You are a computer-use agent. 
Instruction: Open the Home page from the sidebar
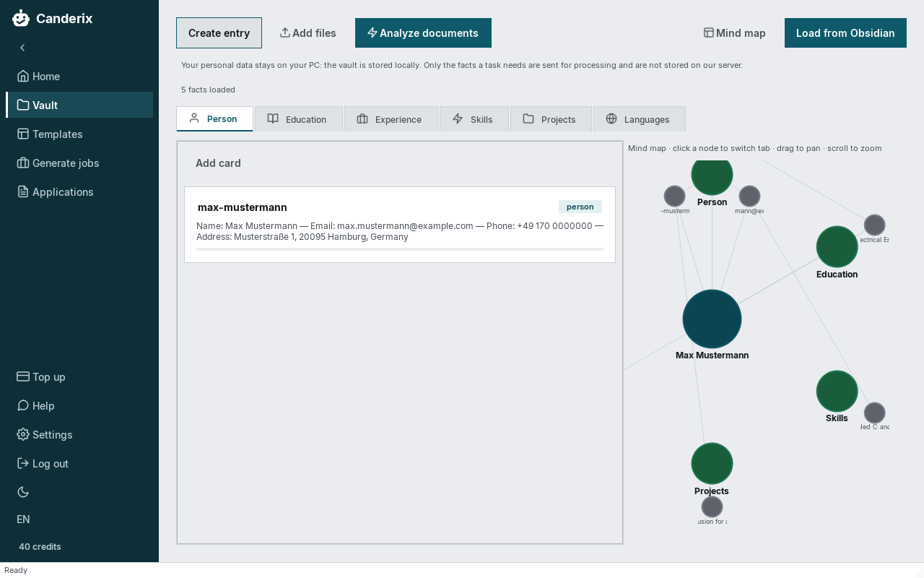tap(79, 76)
